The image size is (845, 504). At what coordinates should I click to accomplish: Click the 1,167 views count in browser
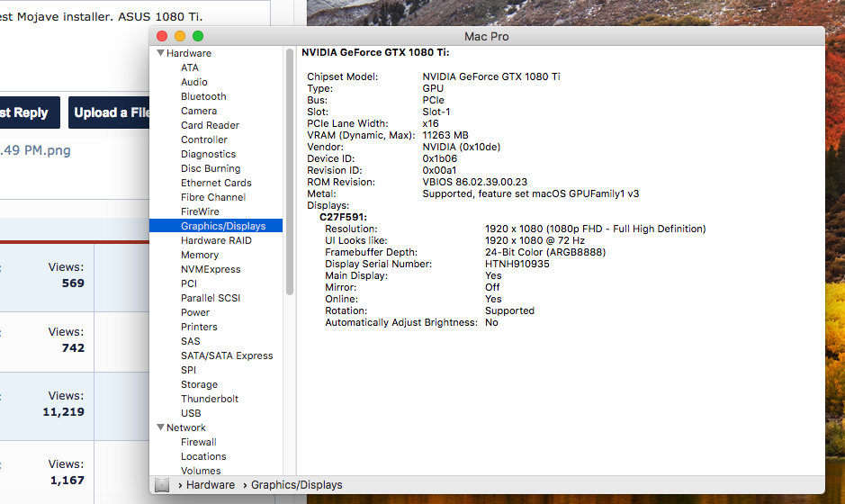[67, 481]
